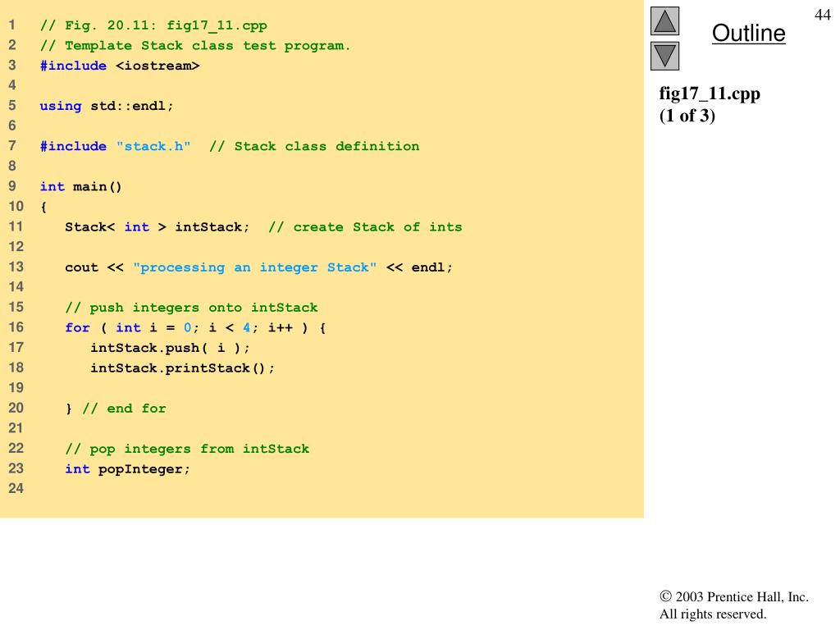Click the "intStack.printStack();" call
840x630 pixels.
(x=182, y=367)
